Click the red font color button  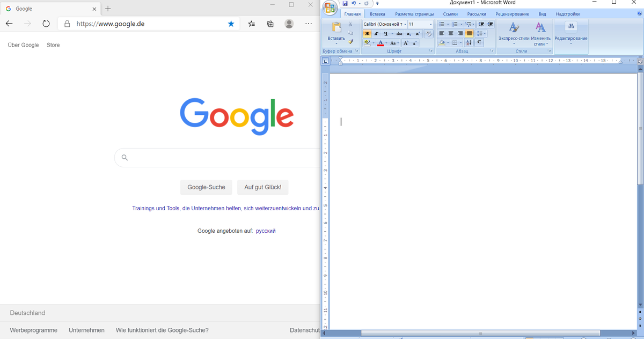(380, 43)
